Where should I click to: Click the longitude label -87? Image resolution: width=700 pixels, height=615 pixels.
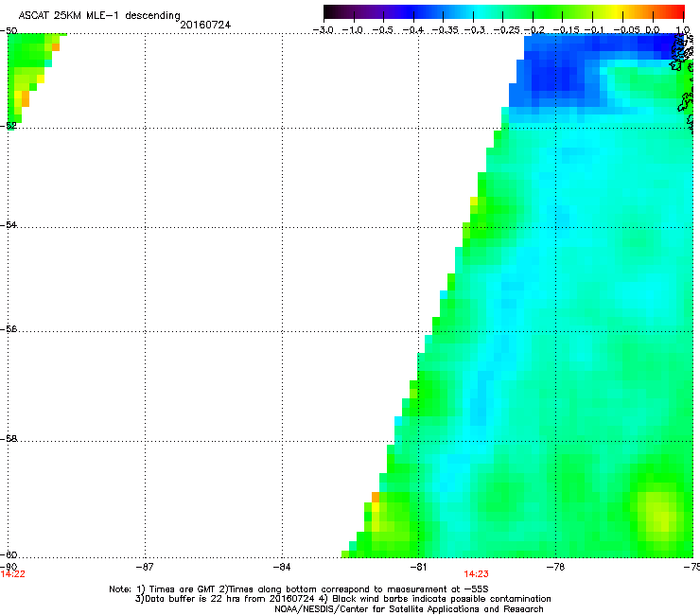(145, 567)
